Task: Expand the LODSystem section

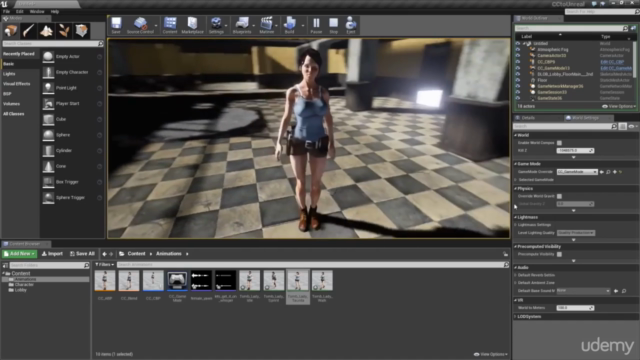Action: 516,317
